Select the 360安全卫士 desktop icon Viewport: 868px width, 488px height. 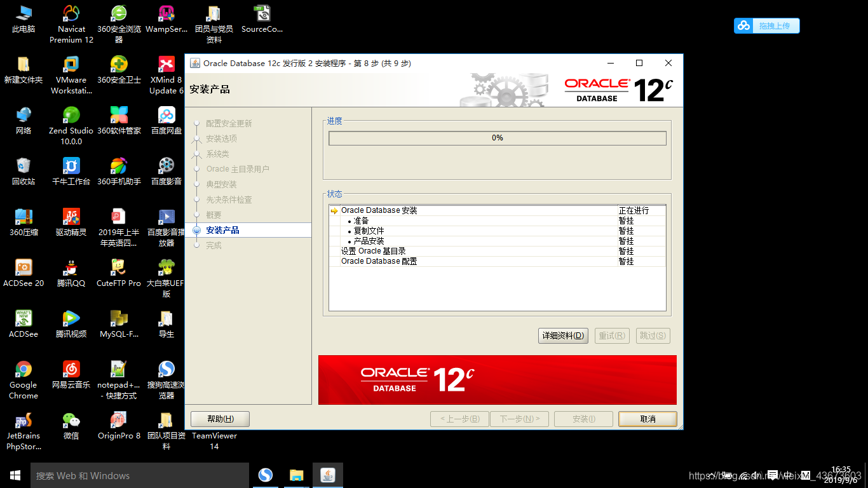[119, 69]
